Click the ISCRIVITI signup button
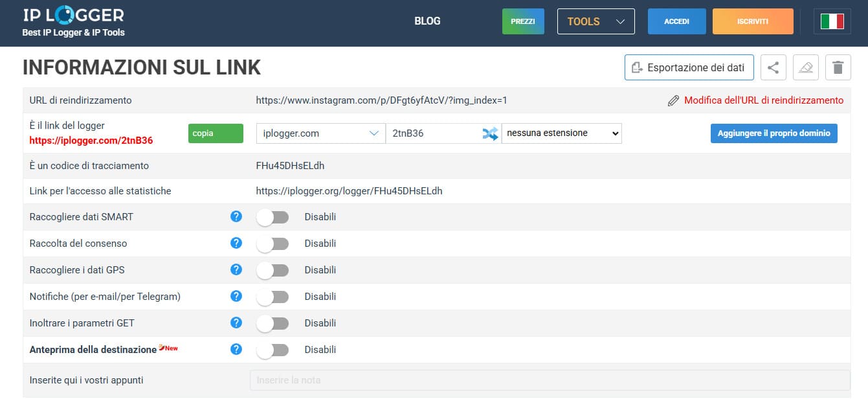868x399 pixels. point(753,21)
